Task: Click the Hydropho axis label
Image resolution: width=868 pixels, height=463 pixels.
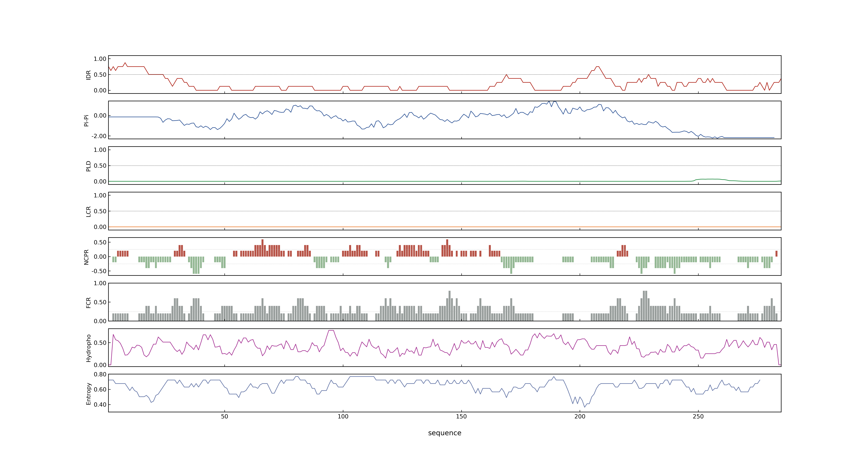Action: click(89, 348)
